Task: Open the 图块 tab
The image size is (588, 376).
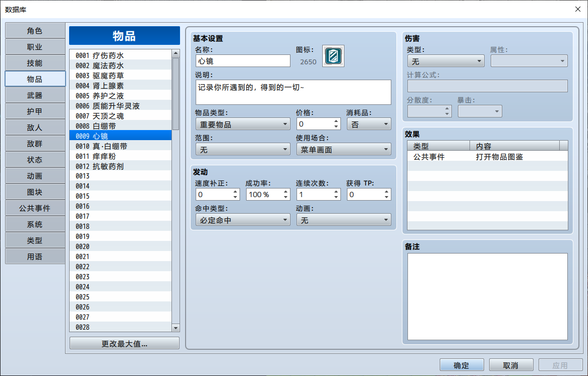Action: (35, 192)
